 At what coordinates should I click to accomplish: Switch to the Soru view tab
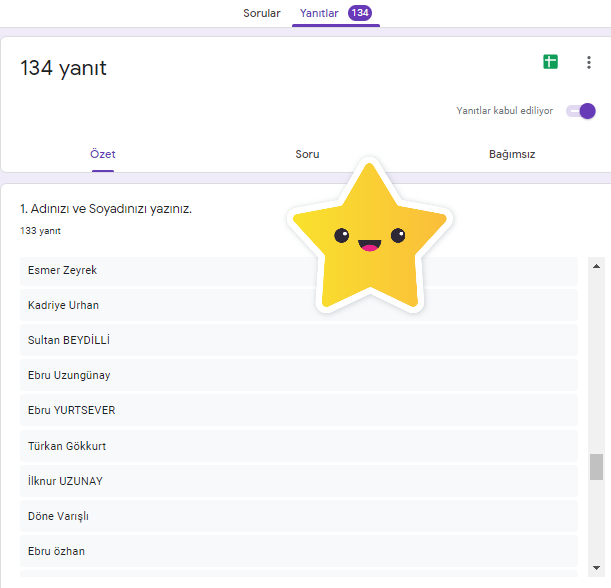point(307,155)
